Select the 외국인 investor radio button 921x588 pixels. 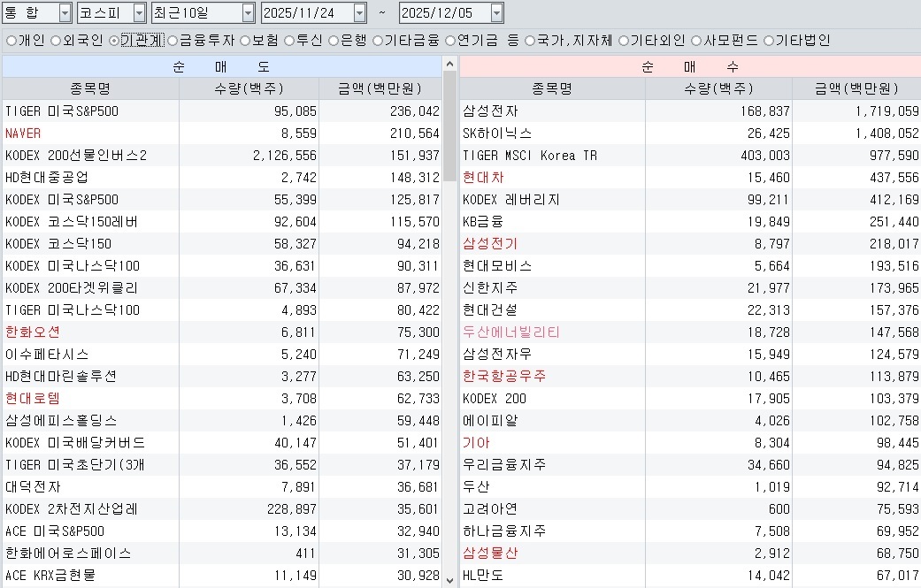point(56,41)
